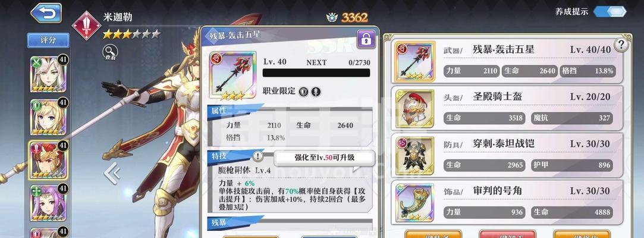This screenshot has width=644, height=238.
Task: Click the 3362 power score badge
Action: coord(347,17)
